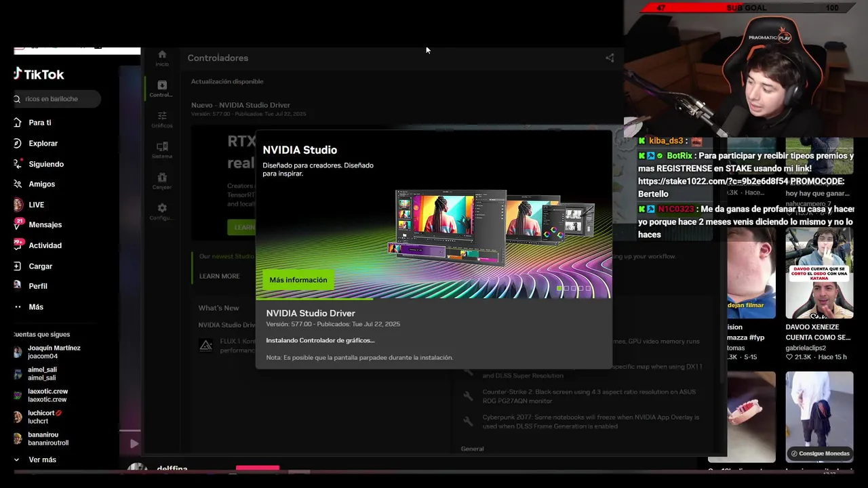Open white coat walking video thumbnail

(x=819, y=417)
